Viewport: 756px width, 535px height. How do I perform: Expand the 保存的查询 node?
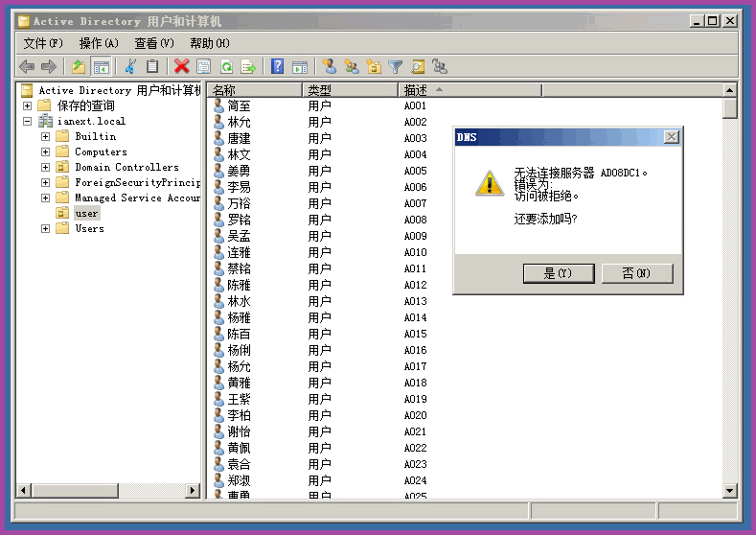pos(28,105)
